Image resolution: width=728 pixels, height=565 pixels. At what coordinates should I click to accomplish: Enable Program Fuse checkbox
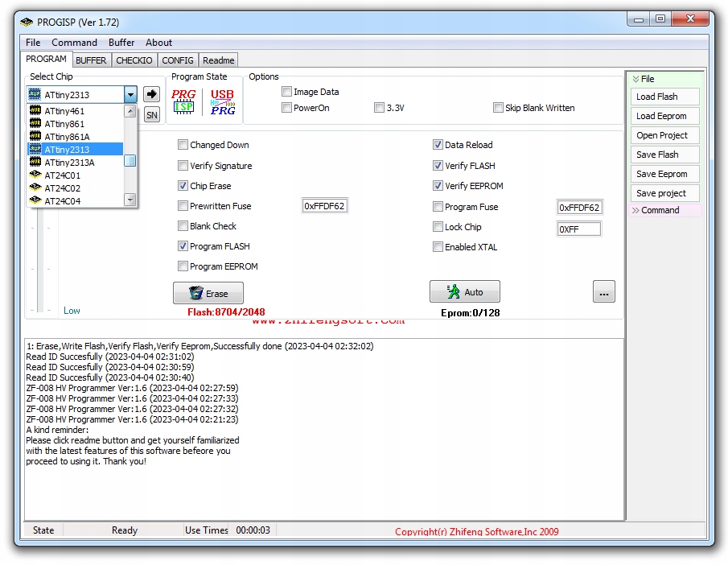coord(438,206)
